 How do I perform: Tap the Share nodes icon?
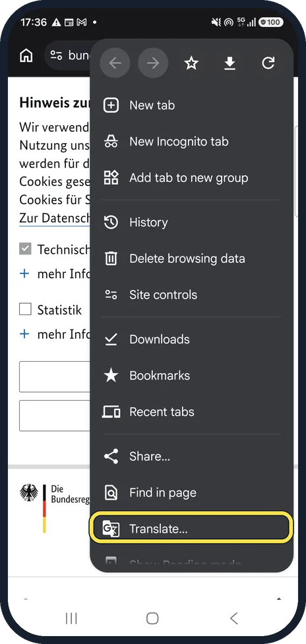[x=111, y=457]
